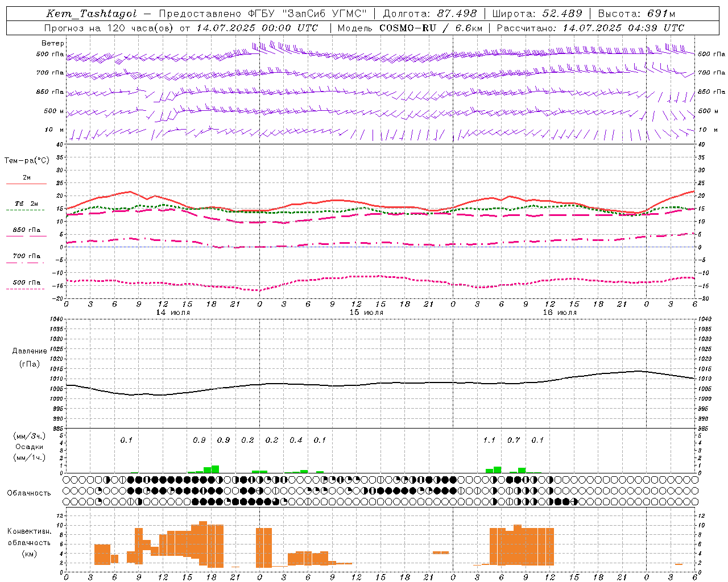Screen dimensions: 728x582
Task: Click the 0.7 precipitation amount
Action: (x=514, y=440)
